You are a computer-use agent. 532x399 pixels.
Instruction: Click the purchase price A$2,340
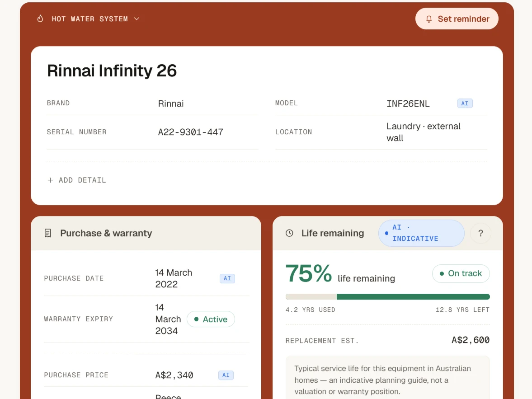pyautogui.click(x=174, y=375)
